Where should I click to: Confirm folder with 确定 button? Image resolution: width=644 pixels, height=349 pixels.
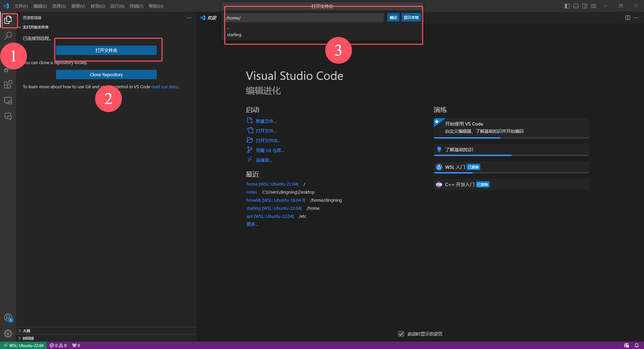tap(393, 17)
